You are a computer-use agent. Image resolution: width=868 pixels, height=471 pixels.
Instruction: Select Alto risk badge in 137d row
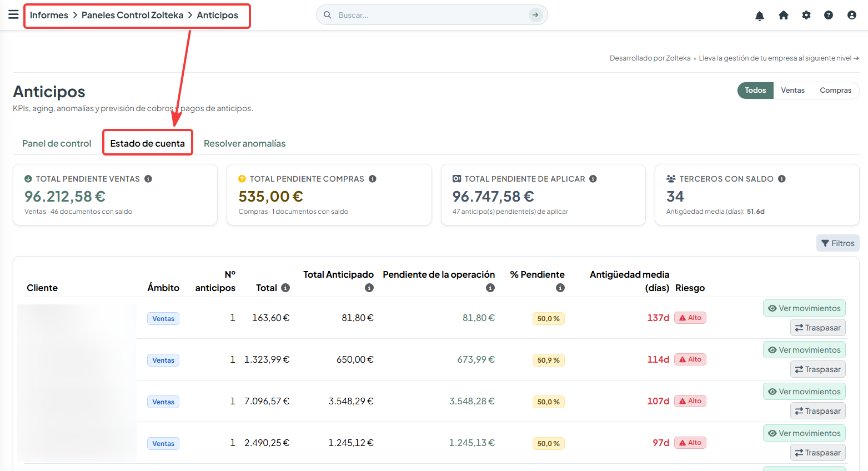pyautogui.click(x=690, y=318)
